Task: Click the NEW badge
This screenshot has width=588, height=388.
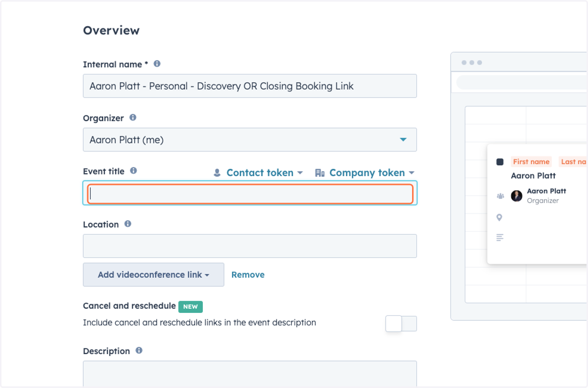Action: 191,307
